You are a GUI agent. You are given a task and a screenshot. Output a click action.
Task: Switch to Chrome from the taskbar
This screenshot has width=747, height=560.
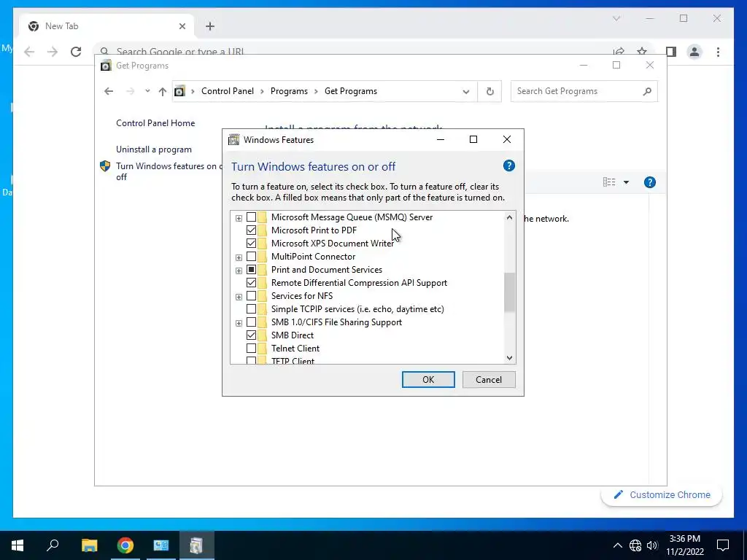coord(125,545)
